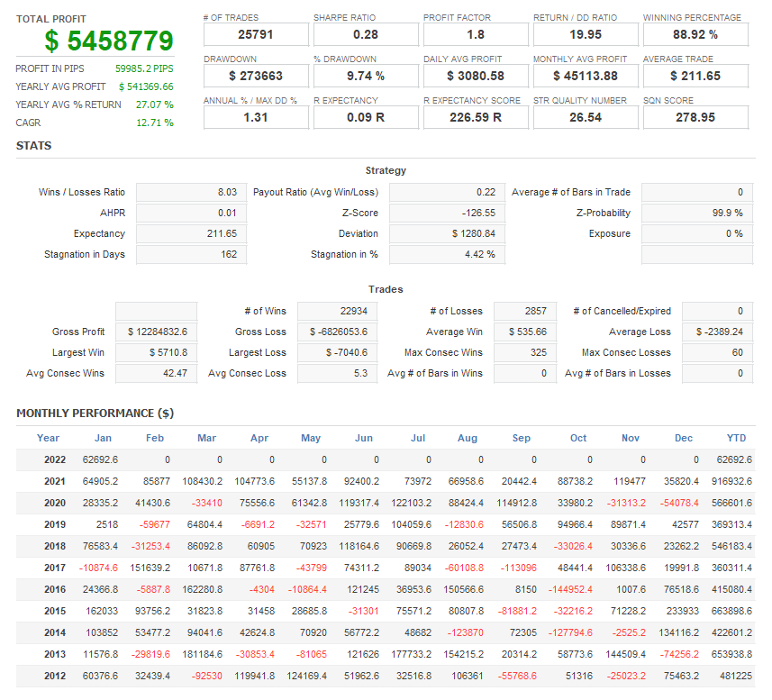Click R Expectancy Score value 226.59 R
This screenshot has height=700, width=772.
[x=476, y=118]
